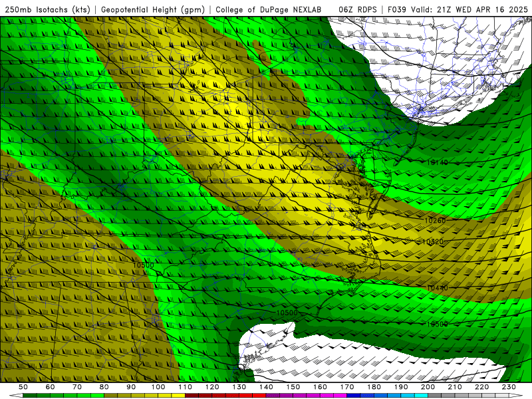The height and width of the screenshot is (399, 532).
Task: Click the 120 knot color scale label
Action: coord(212,387)
